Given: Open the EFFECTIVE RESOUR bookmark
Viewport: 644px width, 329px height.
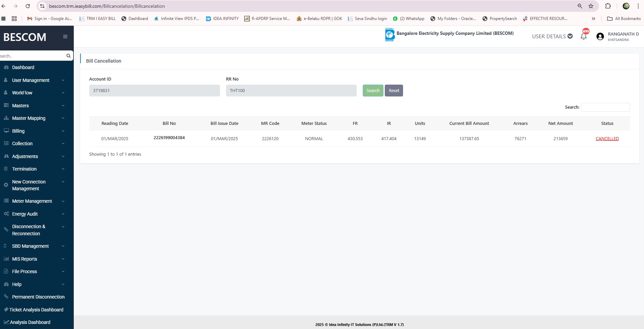Looking at the screenshot, I should point(545,19).
